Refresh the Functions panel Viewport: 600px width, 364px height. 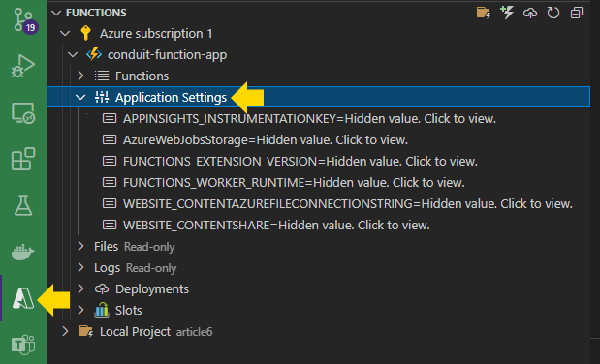(x=553, y=13)
